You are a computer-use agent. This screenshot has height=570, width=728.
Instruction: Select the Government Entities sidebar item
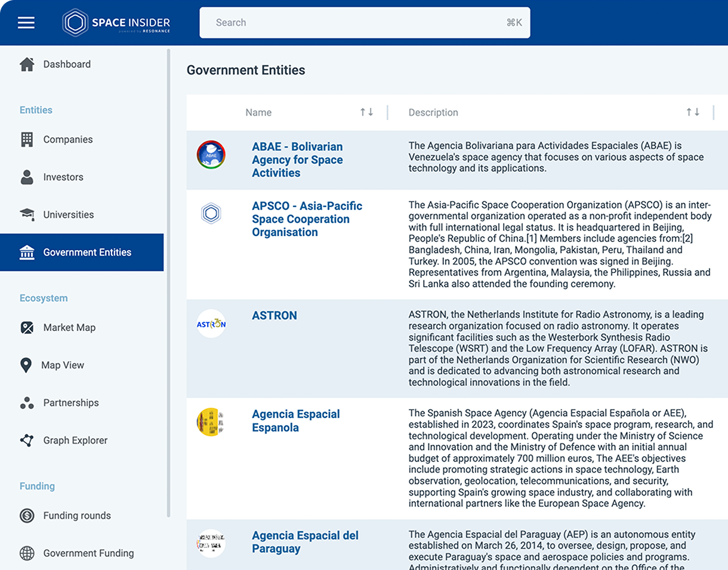82,252
